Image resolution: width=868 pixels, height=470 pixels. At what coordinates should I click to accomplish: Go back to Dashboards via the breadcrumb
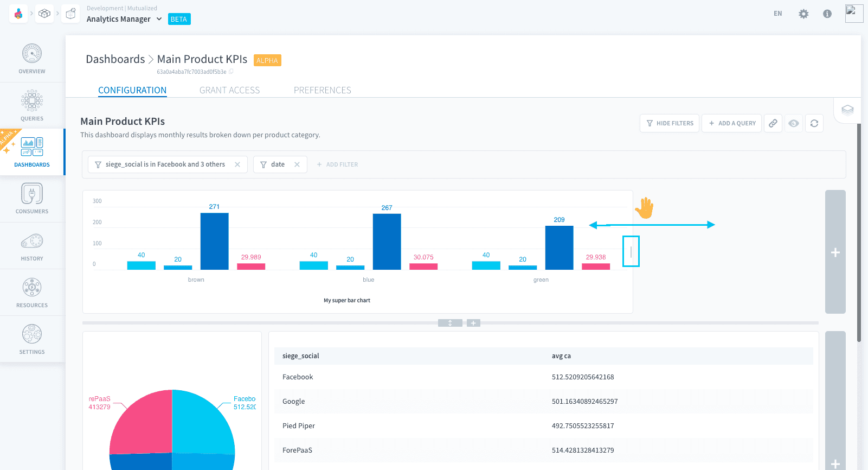coord(115,59)
